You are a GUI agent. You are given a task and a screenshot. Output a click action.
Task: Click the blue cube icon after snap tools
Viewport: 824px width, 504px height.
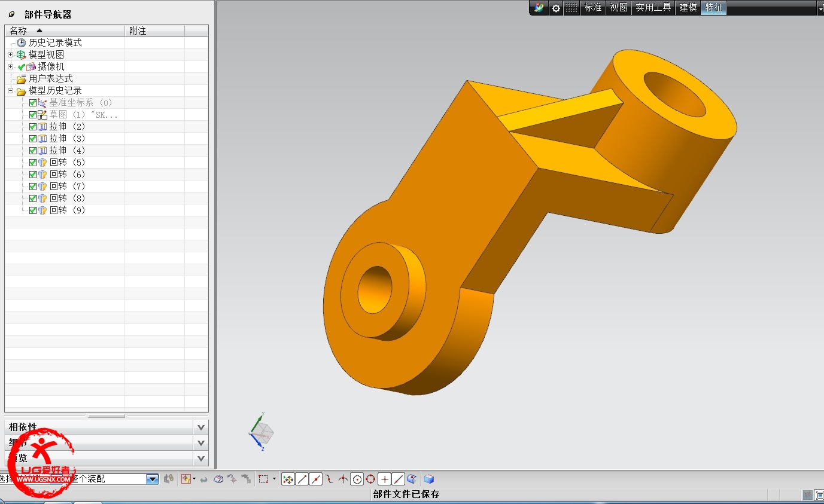[428, 479]
